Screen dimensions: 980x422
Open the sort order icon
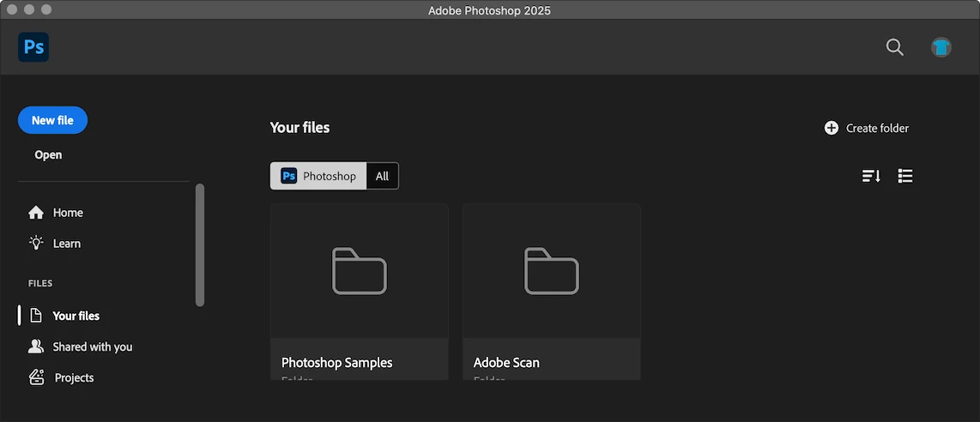(871, 176)
